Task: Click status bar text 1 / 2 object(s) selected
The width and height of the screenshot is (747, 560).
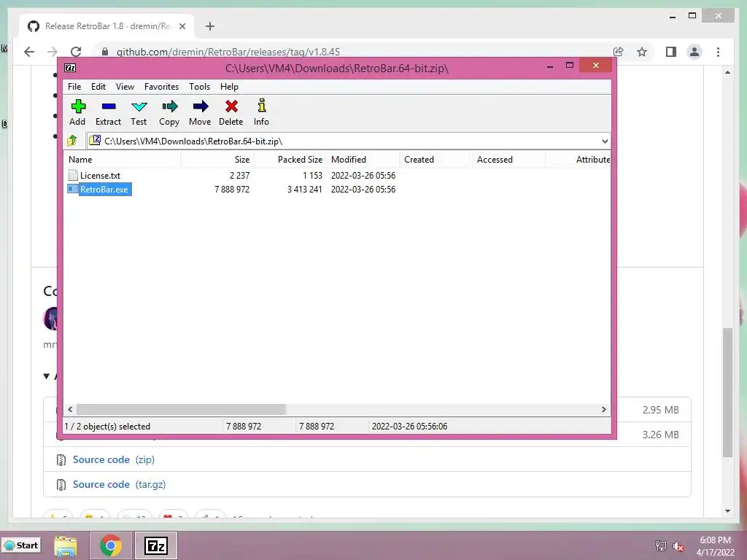Action: (x=108, y=426)
